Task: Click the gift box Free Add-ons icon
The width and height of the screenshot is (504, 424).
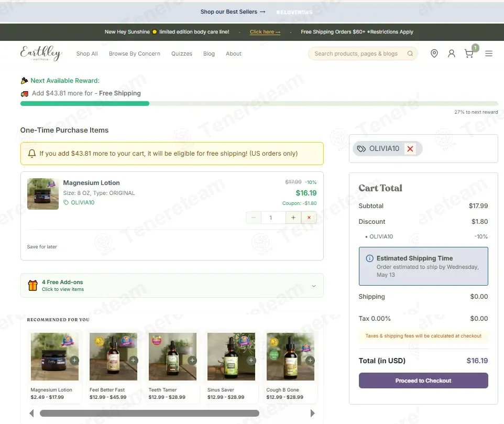Action: pos(33,285)
